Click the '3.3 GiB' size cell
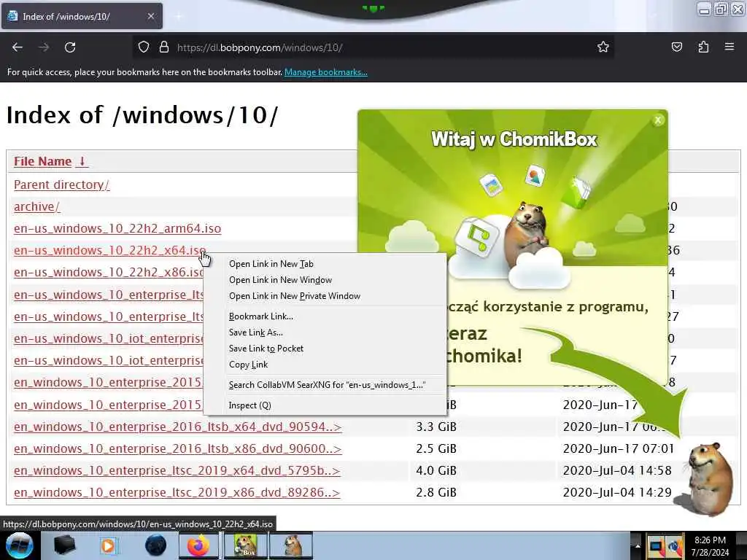The height and width of the screenshot is (560, 747). (436, 427)
